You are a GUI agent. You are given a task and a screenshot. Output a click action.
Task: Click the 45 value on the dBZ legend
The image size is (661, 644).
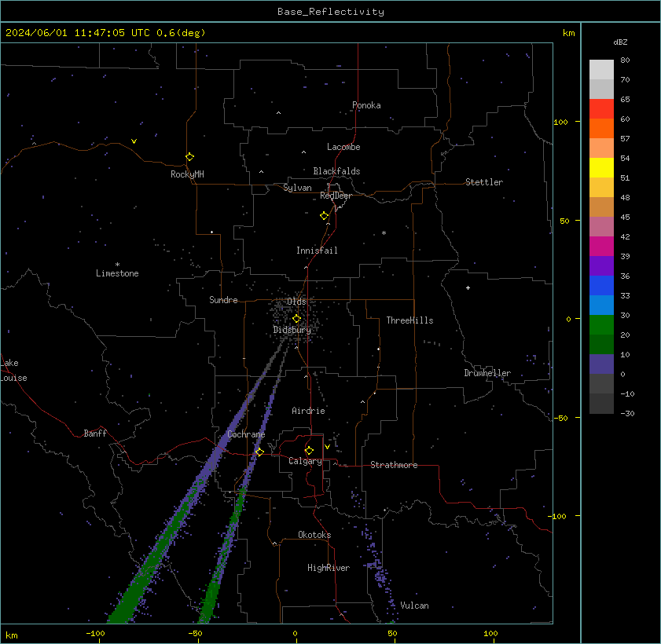pos(625,218)
